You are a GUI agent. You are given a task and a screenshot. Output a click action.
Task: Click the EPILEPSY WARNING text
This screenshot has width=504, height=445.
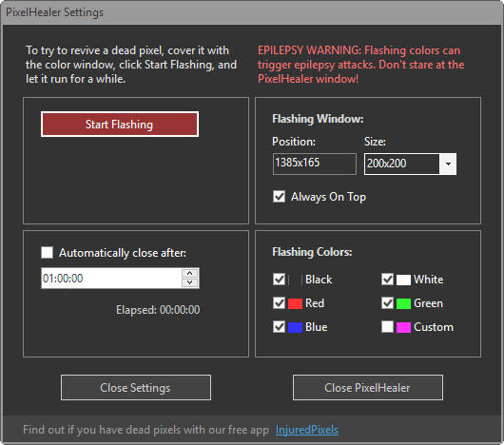(x=361, y=65)
